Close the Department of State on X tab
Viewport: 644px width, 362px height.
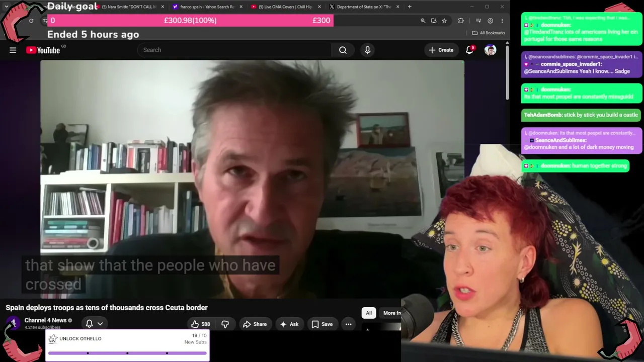pyautogui.click(x=398, y=7)
